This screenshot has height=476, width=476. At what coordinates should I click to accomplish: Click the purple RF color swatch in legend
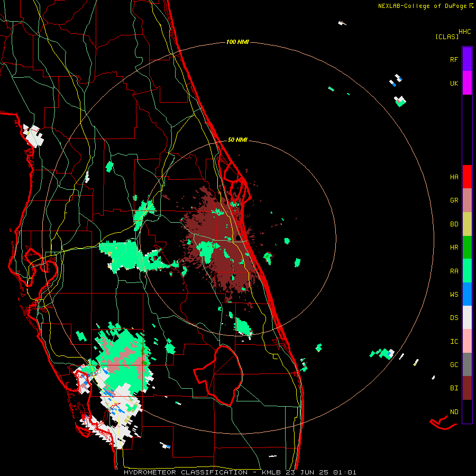pyautogui.click(x=467, y=59)
